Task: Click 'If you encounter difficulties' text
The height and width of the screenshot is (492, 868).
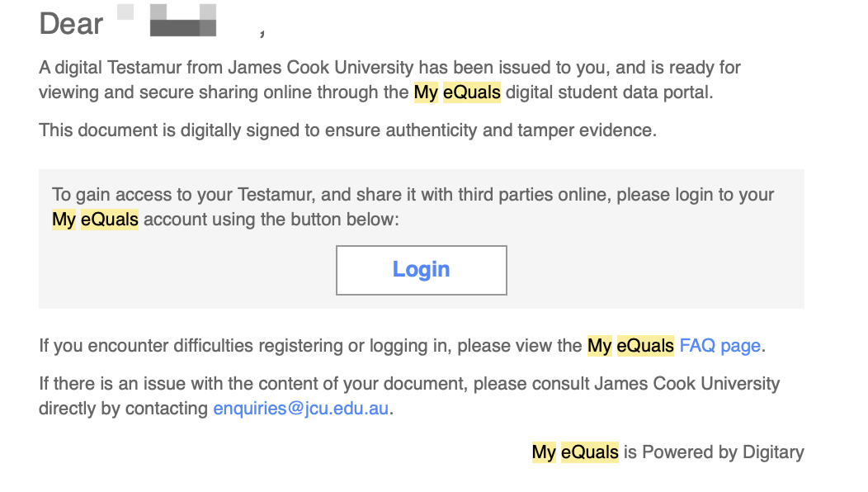Action: coord(147,346)
